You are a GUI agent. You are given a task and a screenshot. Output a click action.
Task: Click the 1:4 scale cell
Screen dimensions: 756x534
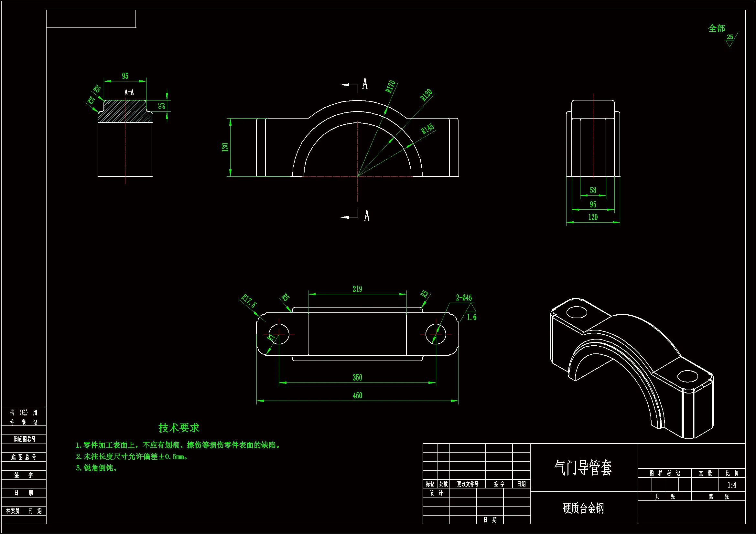coord(732,485)
